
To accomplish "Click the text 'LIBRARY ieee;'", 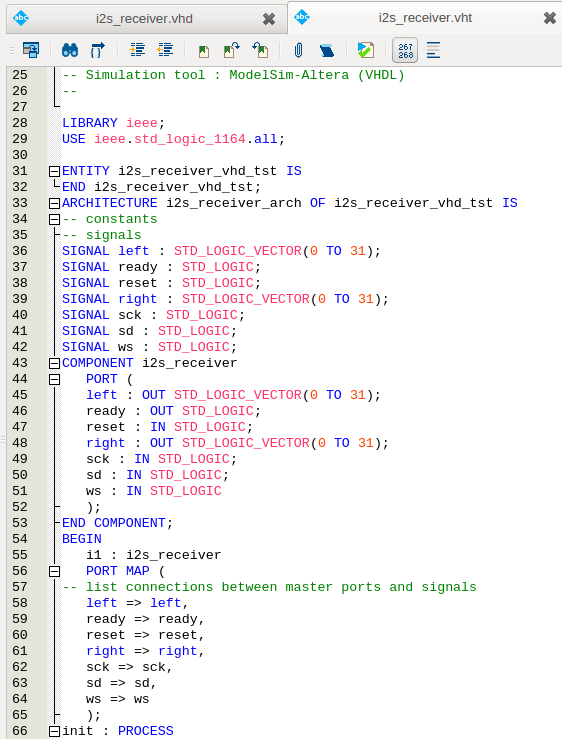I will [x=113, y=123].
